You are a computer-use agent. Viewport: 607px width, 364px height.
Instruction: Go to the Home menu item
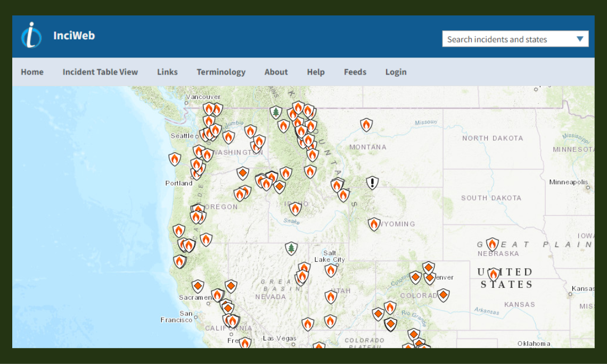pos(32,72)
